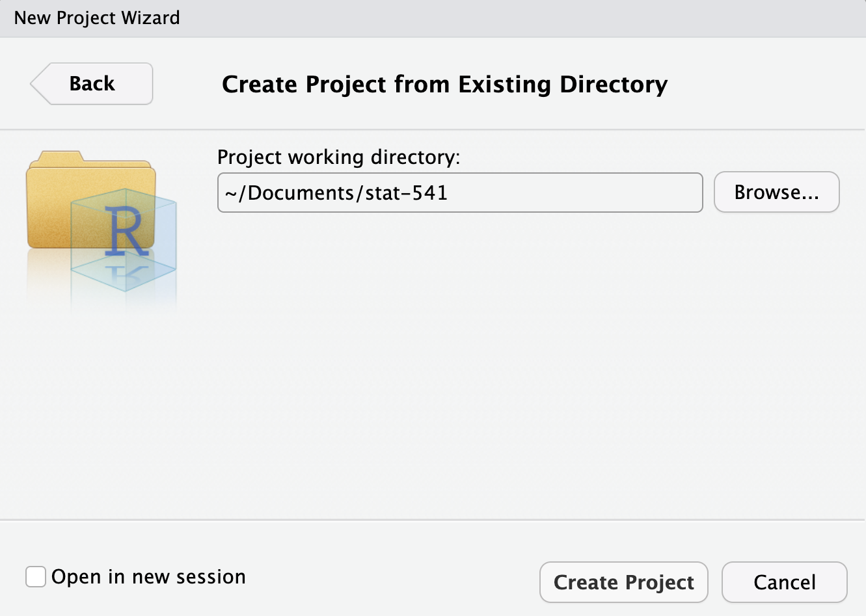Enable the Open in new session checkbox
This screenshot has width=866, height=616.
click(36, 576)
